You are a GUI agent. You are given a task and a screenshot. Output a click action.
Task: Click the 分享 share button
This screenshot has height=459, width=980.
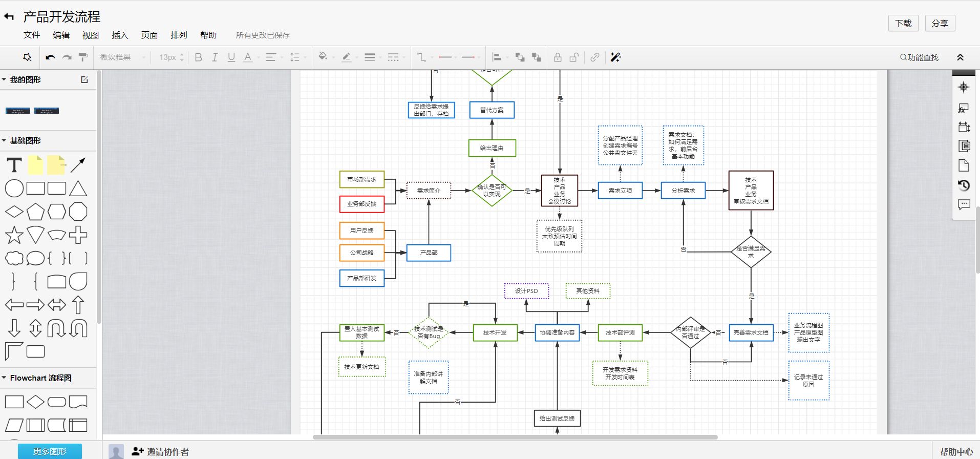coord(940,23)
